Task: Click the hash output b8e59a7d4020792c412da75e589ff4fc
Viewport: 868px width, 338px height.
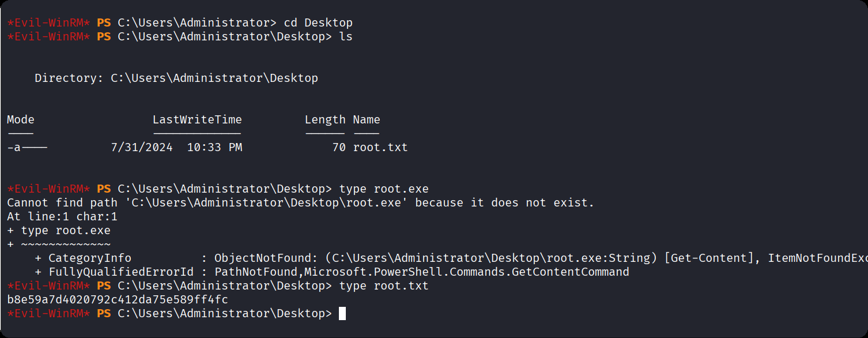Action: pos(118,299)
